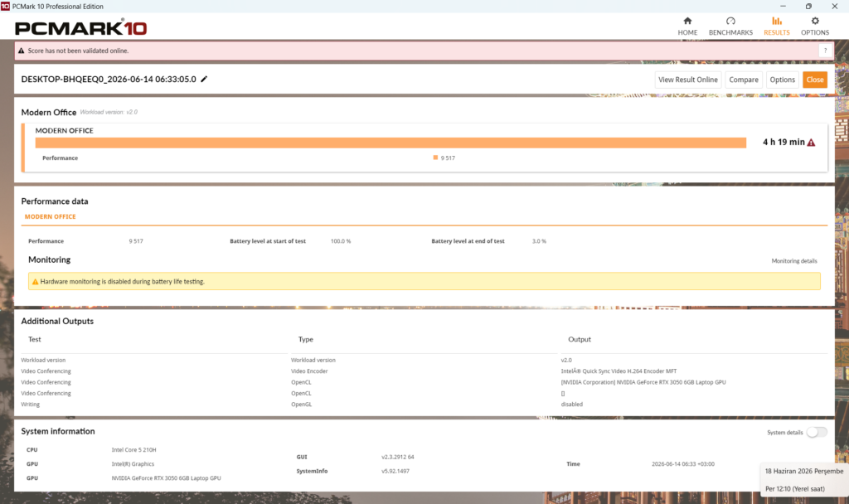Open the Results section
849x504 pixels.
click(x=776, y=26)
